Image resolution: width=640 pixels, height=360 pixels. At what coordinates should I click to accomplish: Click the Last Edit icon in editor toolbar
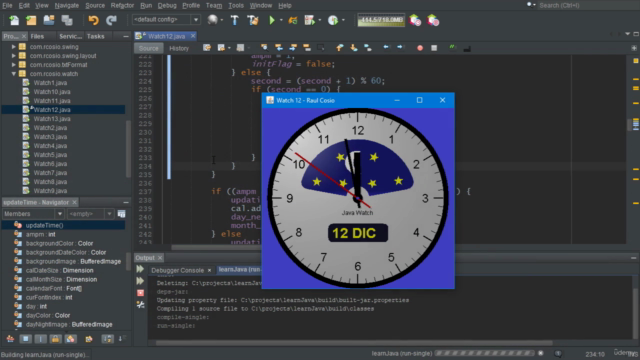207,48
